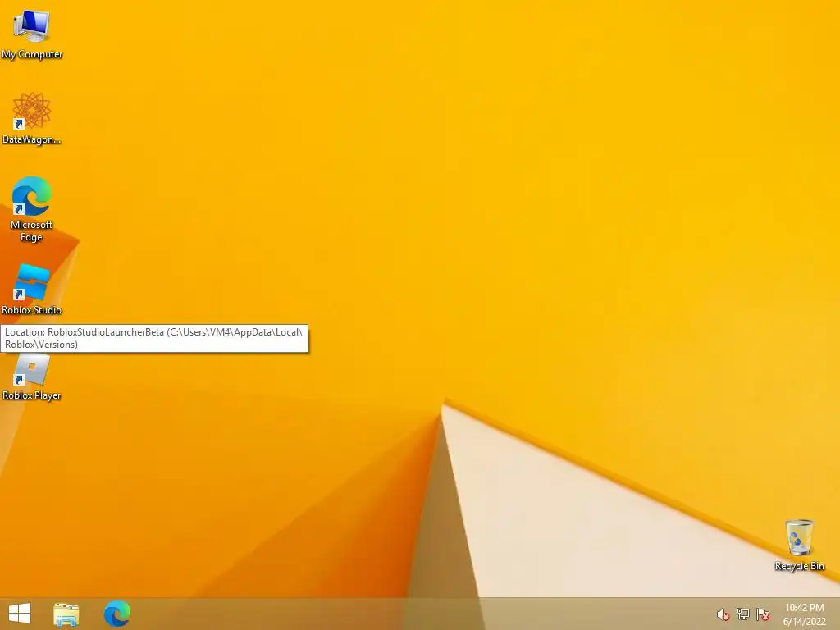
Task: Click the Recycle Bin label text
Action: point(800,566)
